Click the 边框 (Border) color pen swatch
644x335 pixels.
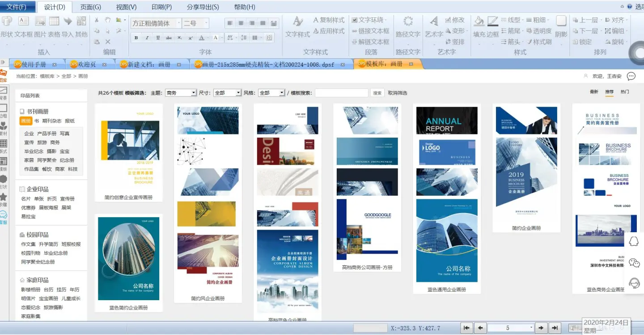pyautogui.click(x=492, y=21)
